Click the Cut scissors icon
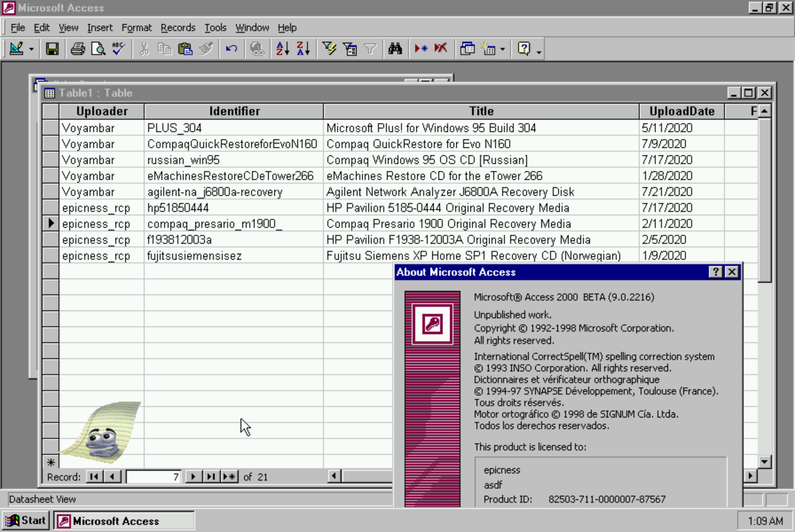795x532 pixels. [x=144, y=48]
